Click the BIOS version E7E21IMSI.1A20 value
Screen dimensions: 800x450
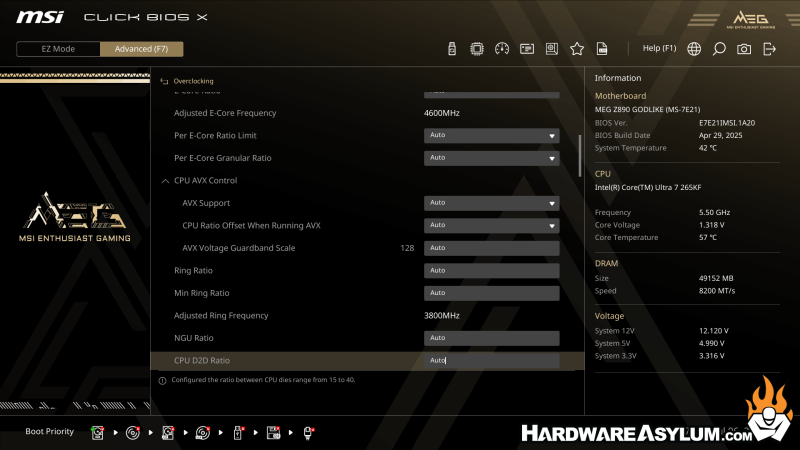click(x=727, y=122)
